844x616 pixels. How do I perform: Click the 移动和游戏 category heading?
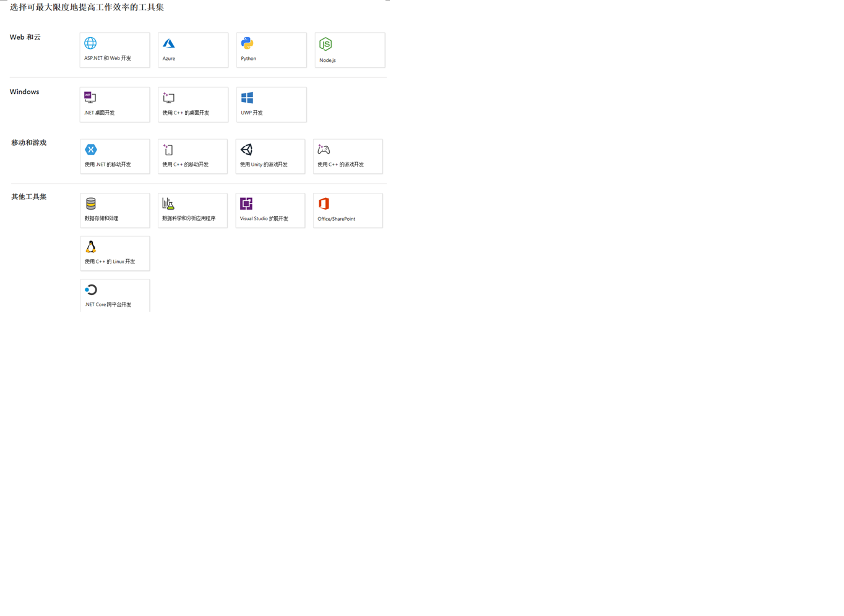29,143
